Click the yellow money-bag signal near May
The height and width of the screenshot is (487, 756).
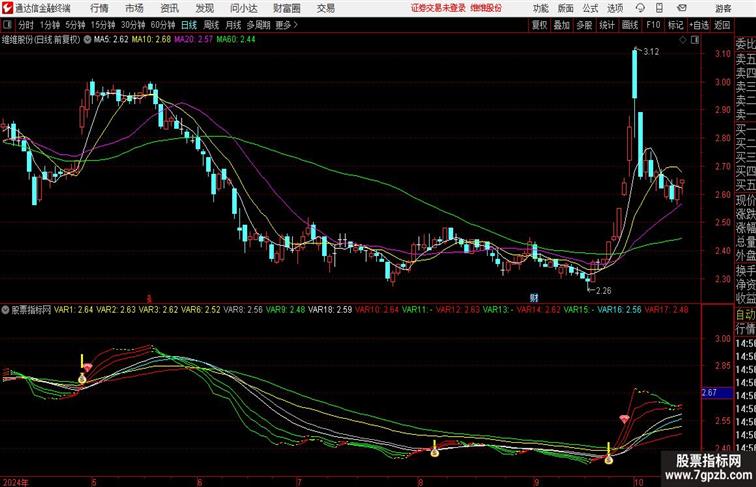click(82, 379)
